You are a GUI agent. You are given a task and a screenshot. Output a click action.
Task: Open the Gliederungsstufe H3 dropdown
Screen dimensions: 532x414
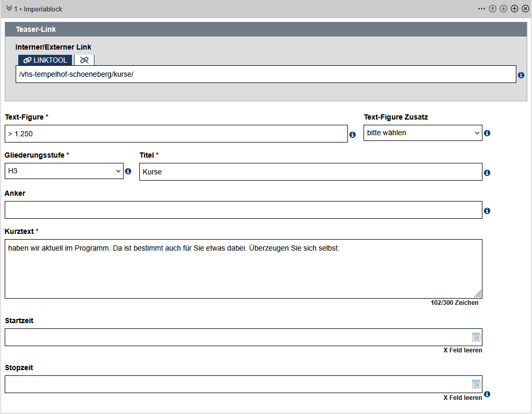[64, 171]
